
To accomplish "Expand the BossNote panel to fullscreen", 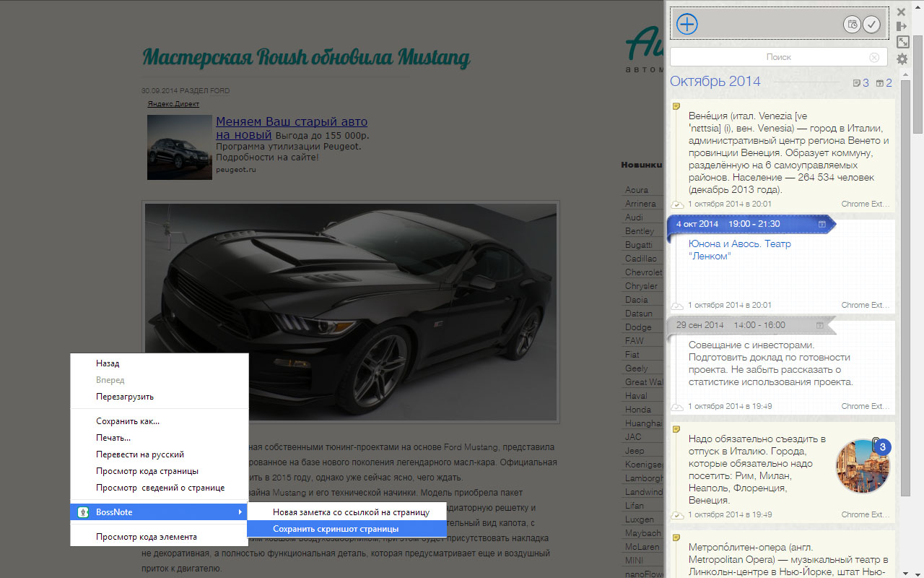I will point(902,42).
